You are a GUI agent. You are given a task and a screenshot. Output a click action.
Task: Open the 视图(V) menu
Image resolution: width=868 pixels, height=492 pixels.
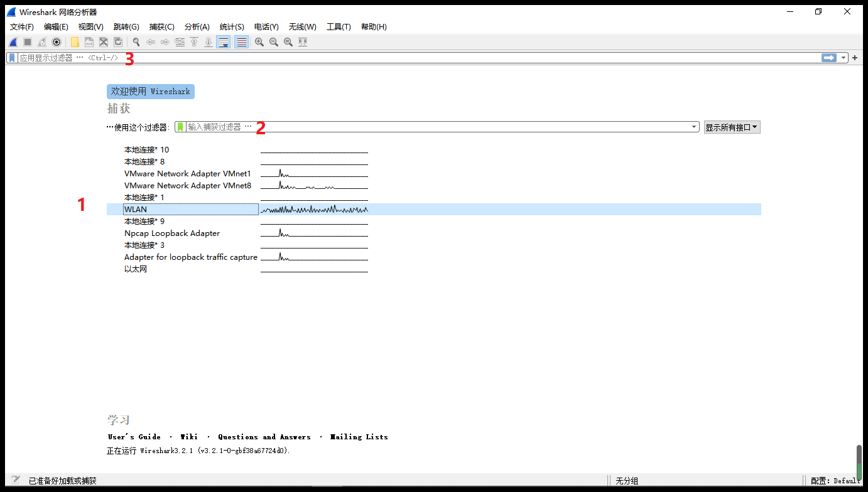coord(91,27)
